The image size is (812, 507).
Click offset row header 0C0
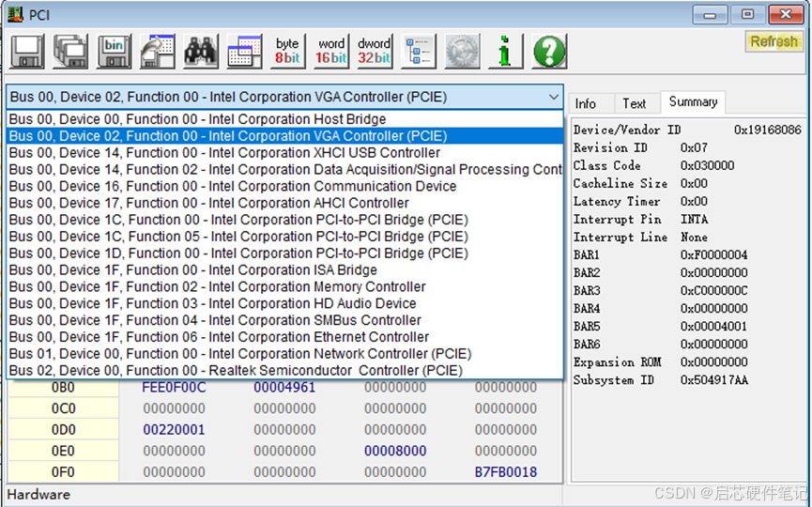click(63, 408)
